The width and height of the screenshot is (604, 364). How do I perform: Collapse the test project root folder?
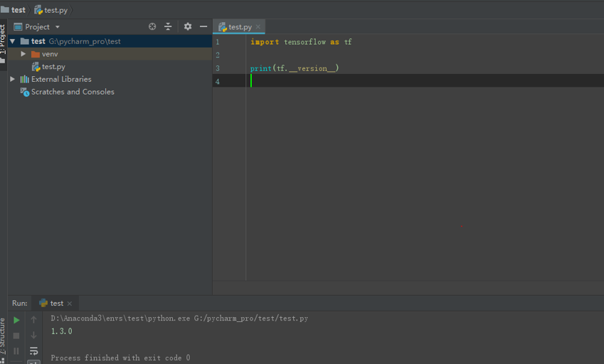(12, 41)
